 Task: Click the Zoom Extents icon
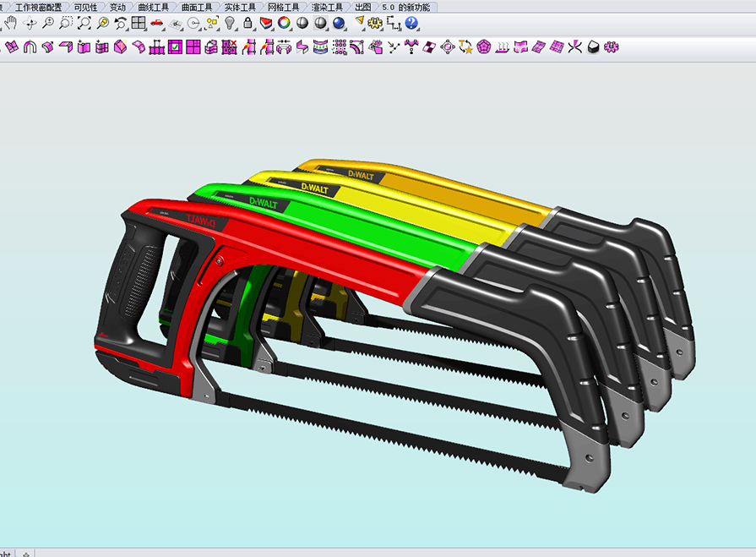click(84, 23)
